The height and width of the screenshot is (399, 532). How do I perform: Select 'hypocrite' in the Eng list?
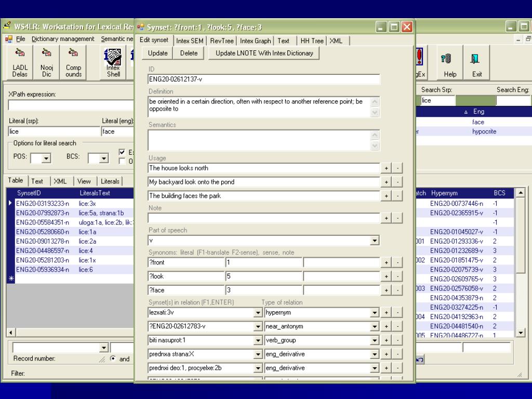click(x=484, y=131)
